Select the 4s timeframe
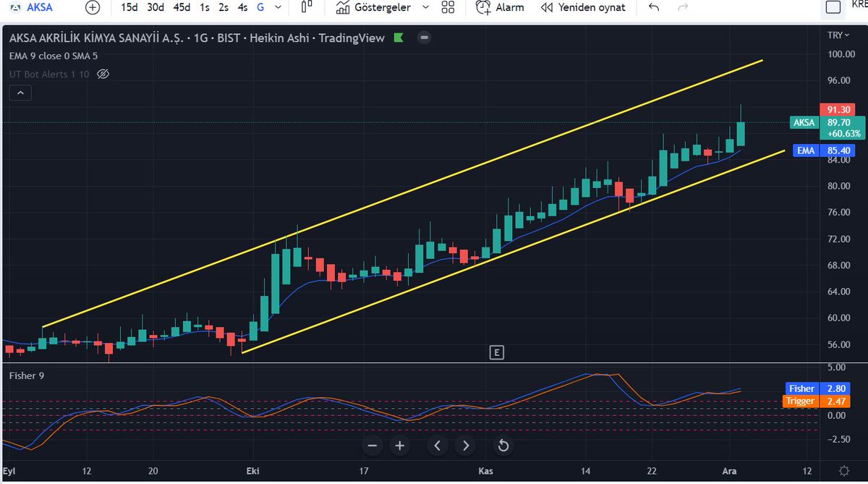 click(243, 7)
